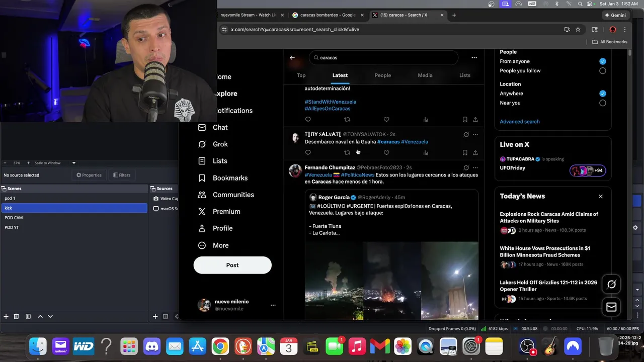Select the From anyone option
The image size is (644, 362).
[x=602, y=61]
